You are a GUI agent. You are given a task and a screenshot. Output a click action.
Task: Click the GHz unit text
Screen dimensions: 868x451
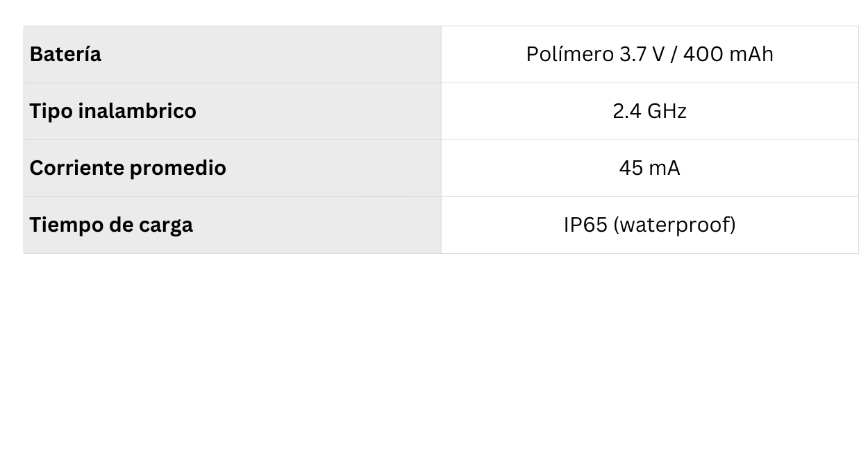(x=667, y=112)
